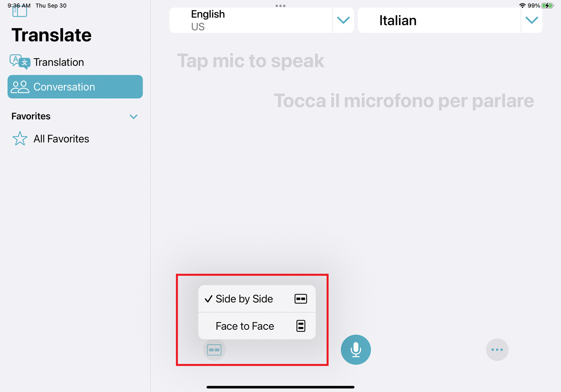Click the Conversation people icon

[20, 87]
